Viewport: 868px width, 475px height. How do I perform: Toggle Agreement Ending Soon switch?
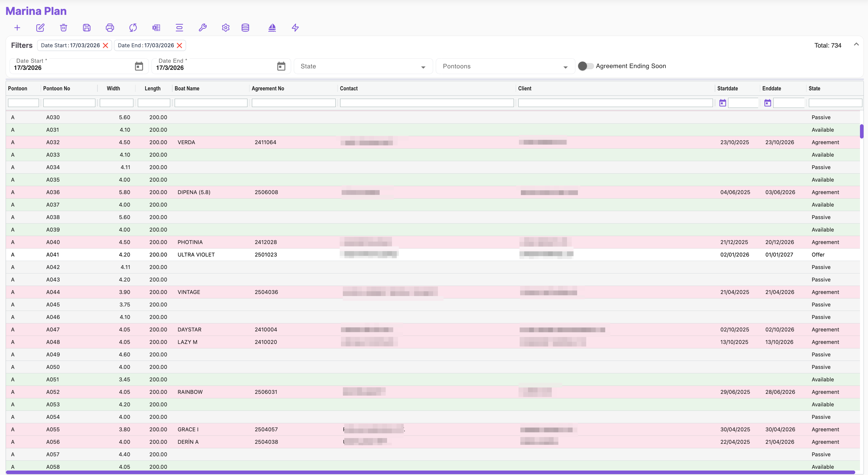[x=585, y=66]
